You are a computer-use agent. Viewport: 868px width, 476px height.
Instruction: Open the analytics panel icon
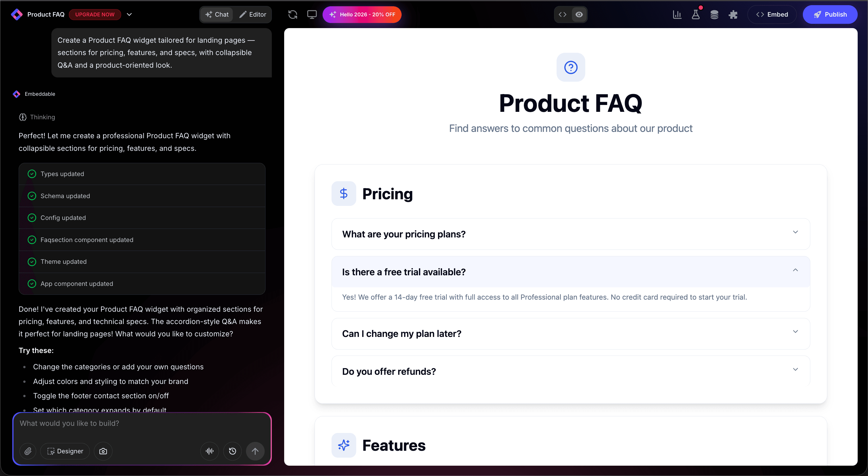click(677, 14)
